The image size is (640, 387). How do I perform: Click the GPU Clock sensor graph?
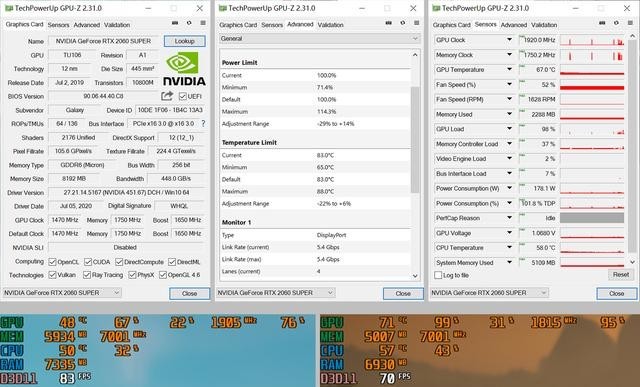592,40
